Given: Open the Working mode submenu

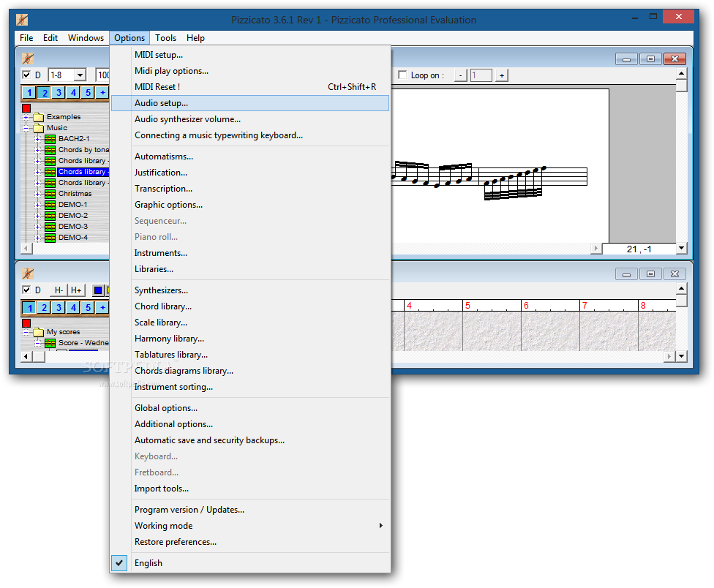Looking at the screenshot, I should tap(250, 526).
